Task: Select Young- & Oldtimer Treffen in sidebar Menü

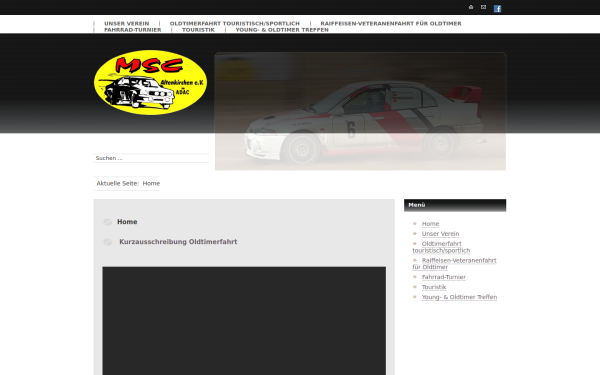Action: coord(459,297)
